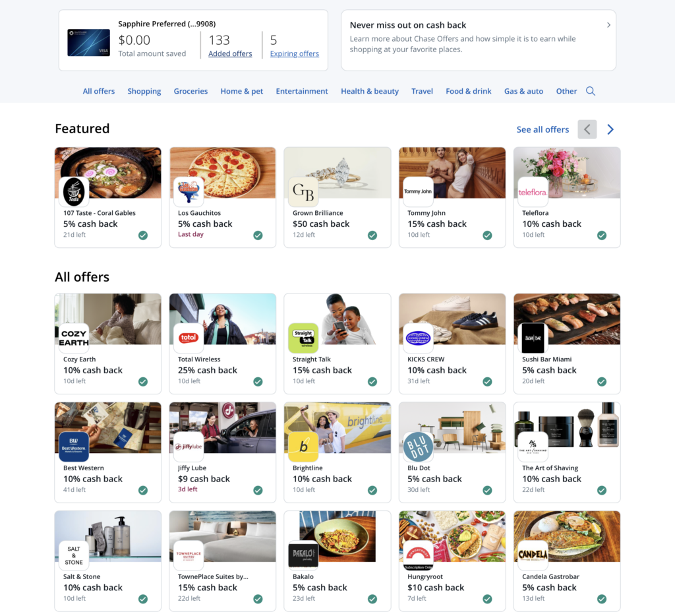
Task: Click the Best Western logo badge
Action: point(74,447)
